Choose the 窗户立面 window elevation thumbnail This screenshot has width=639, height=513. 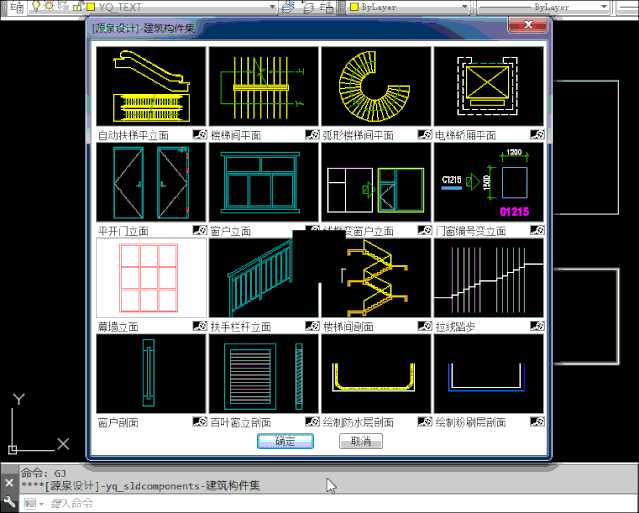[264, 182]
